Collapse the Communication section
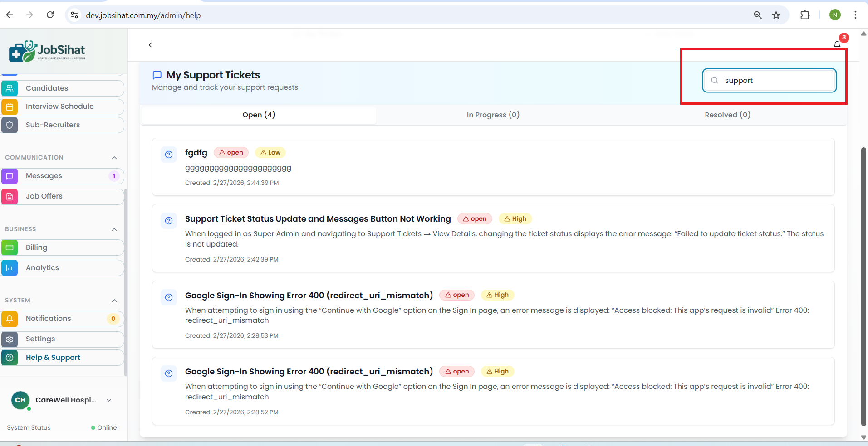This screenshot has height=446, width=868. pos(114,158)
